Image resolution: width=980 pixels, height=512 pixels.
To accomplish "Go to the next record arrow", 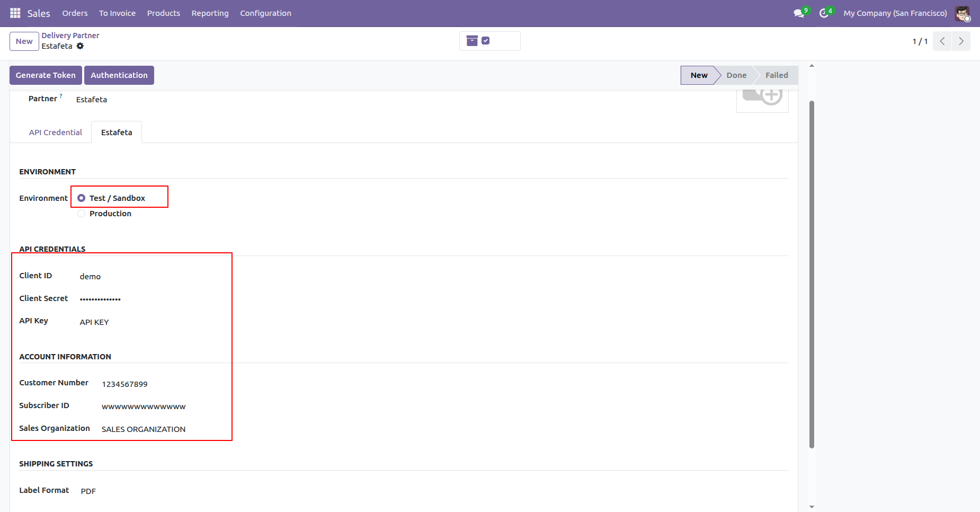I will tap(961, 41).
